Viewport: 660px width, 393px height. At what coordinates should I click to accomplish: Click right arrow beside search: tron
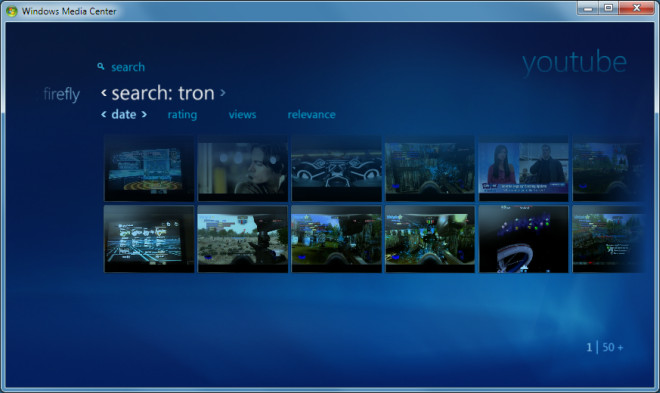(x=223, y=93)
